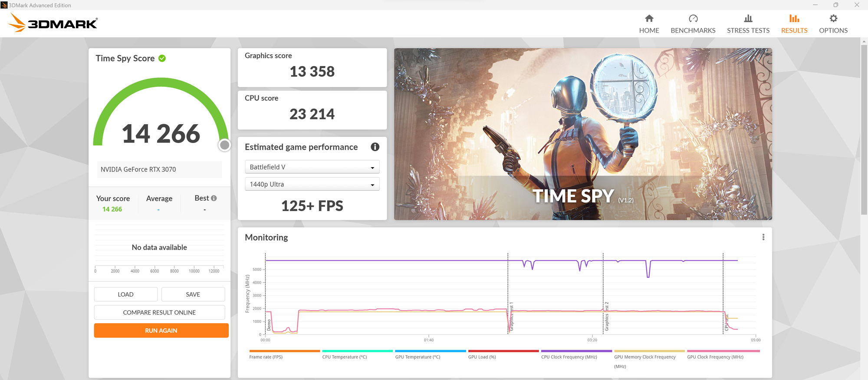Click the Average score label

159,198
